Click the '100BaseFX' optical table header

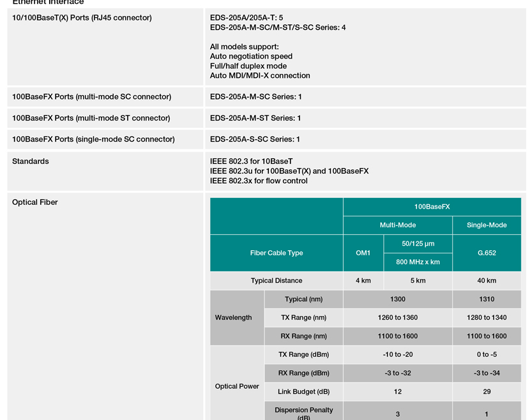pos(432,207)
